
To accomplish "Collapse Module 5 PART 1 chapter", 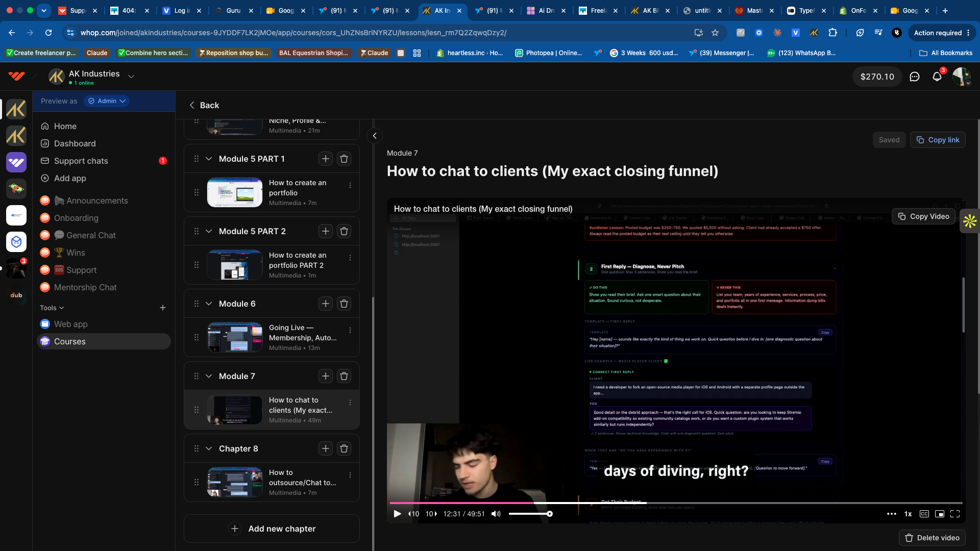I will [209, 159].
